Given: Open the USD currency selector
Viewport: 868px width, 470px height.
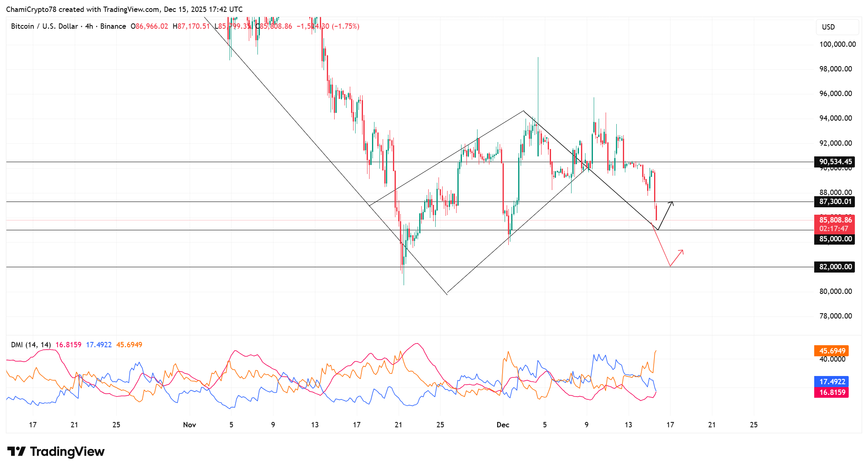Looking at the screenshot, I should tap(837, 27).
